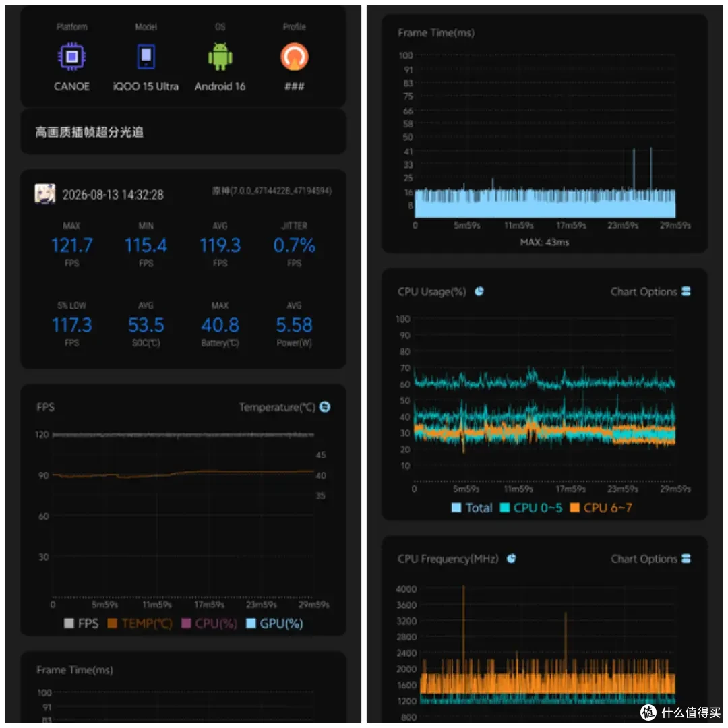Toggle the CPU 0~5 legend series

tap(531, 508)
